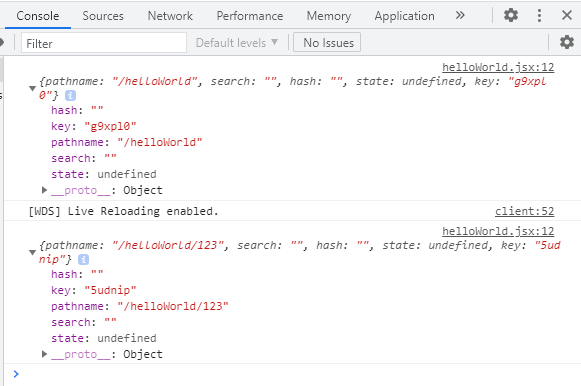Open second helloWorld.jsx:12 source link

click(498, 232)
